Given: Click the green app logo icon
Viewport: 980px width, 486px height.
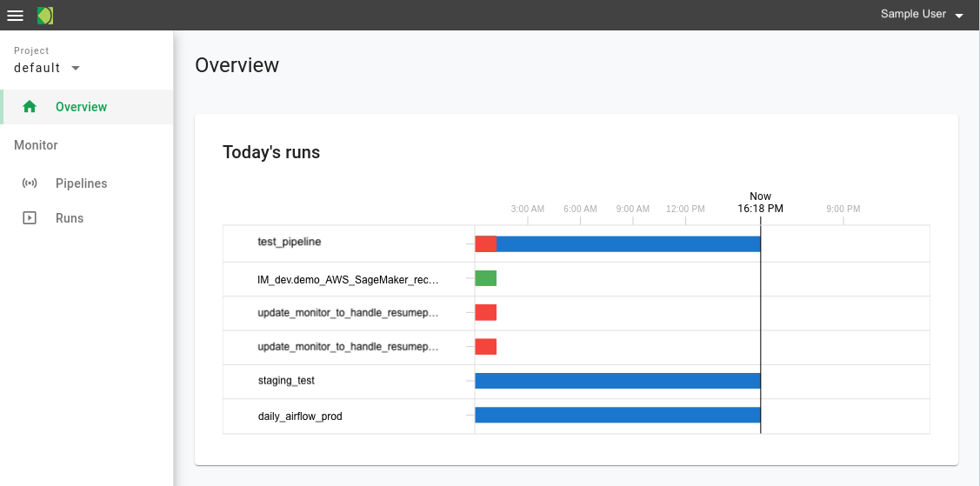Looking at the screenshot, I should point(45,16).
